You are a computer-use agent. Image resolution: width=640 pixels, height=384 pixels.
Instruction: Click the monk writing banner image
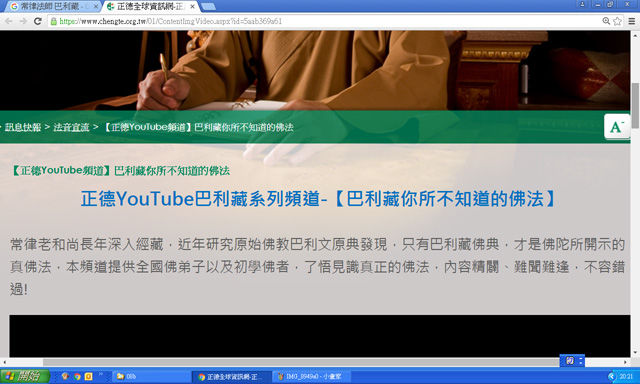(315, 70)
